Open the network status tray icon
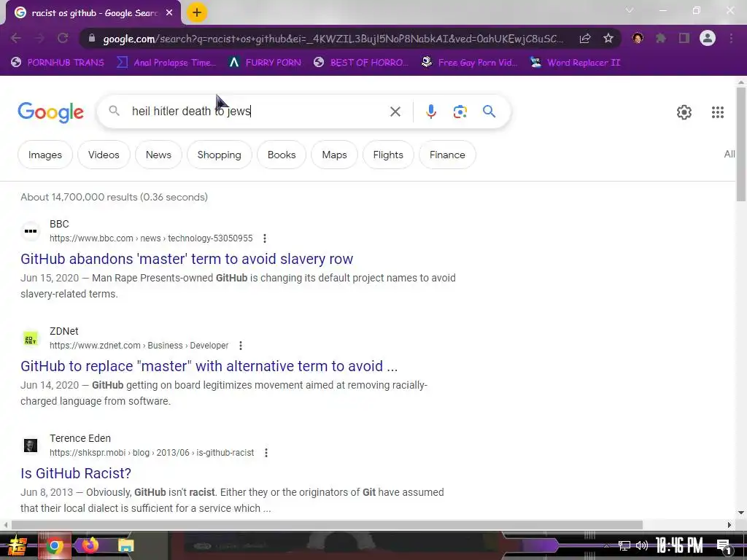This screenshot has width=747, height=560. click(624, 545)
